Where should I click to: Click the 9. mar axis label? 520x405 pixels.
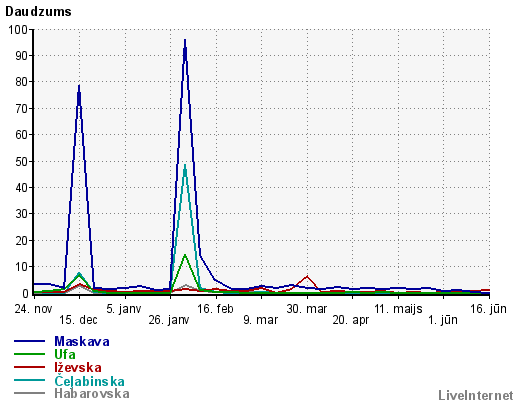click(260, 320)
